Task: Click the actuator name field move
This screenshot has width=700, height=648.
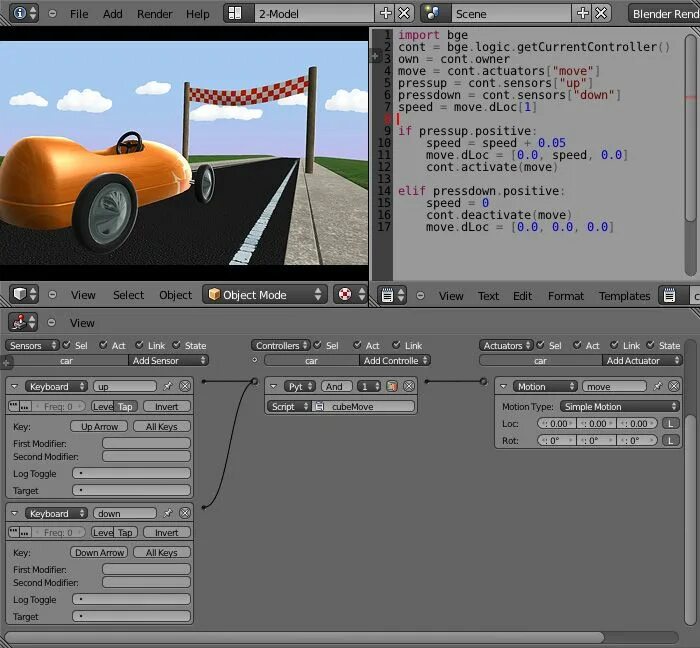Action: [x=614, y=386]
